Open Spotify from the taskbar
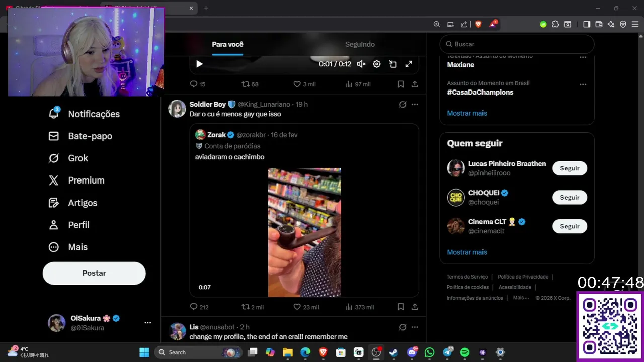 465,352
